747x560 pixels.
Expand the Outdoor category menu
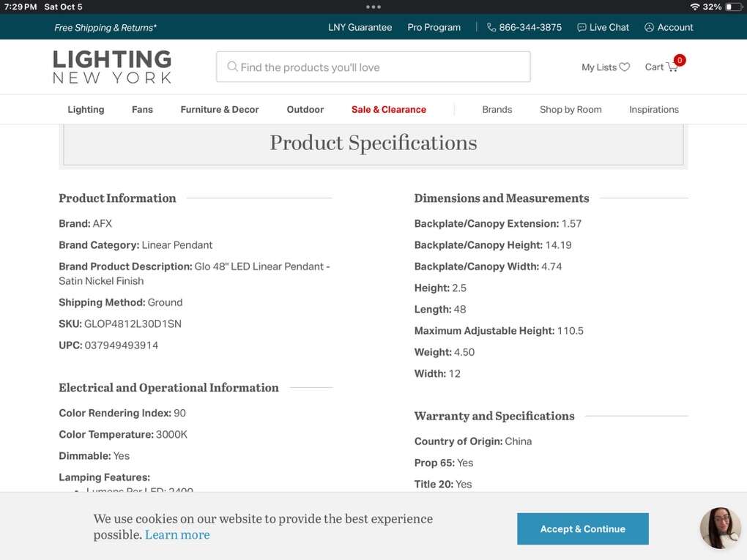click(305, 110)
